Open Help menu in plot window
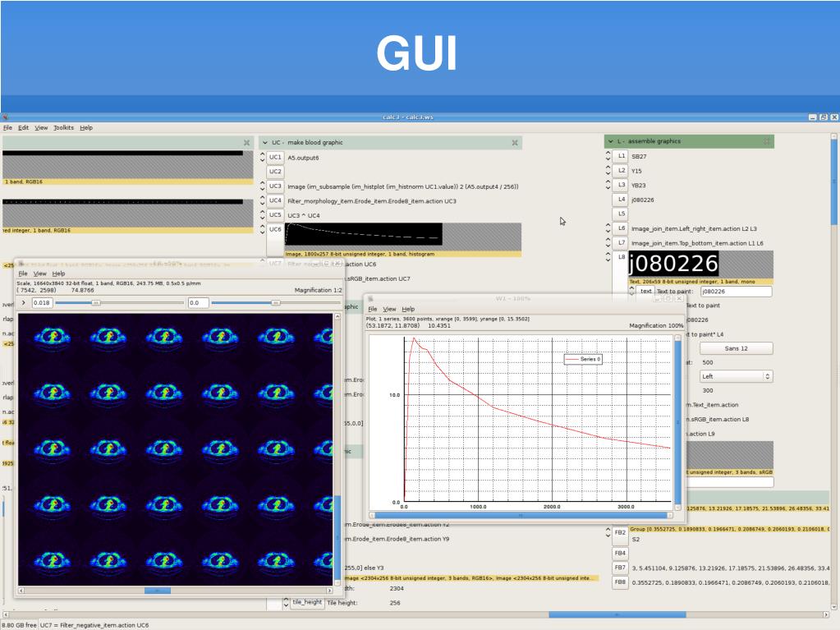This screenshot has width=840, height=630. [x=408, y=310]
